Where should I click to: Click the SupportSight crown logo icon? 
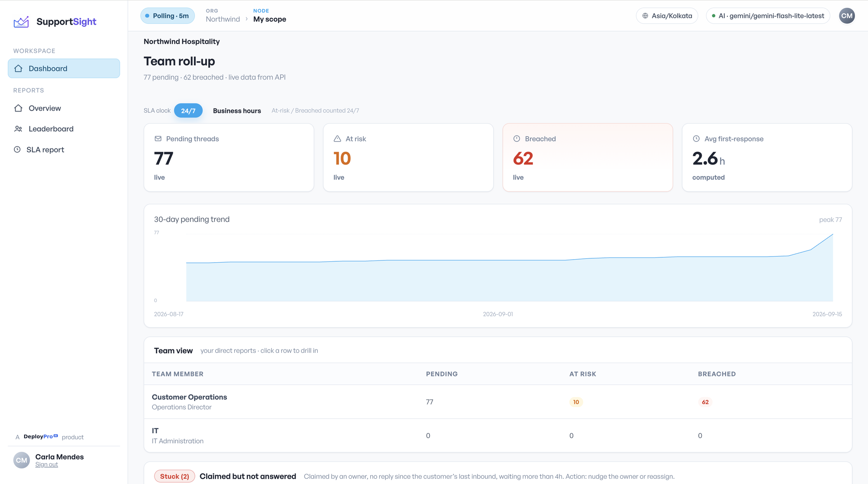click(21, 22)
